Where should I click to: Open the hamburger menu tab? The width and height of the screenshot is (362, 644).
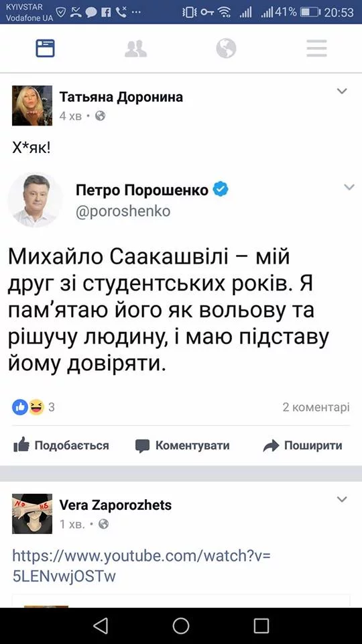tap(317, 48)
